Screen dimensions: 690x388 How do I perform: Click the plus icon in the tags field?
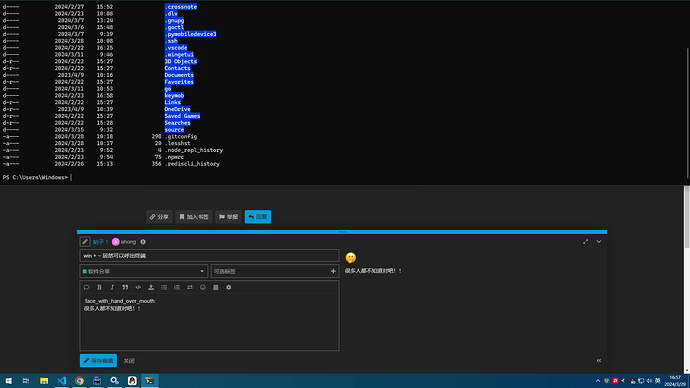pos(333,271)
